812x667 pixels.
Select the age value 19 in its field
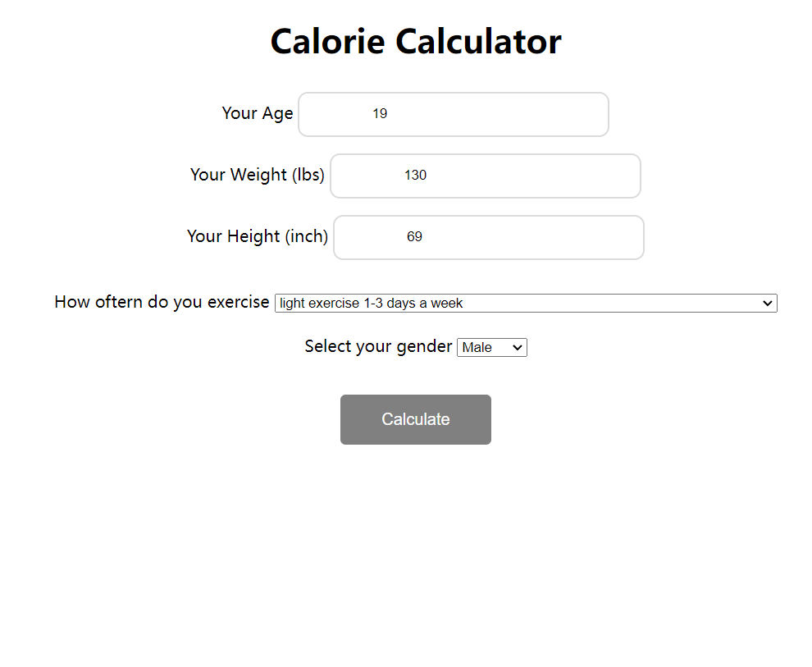point(380,113)
